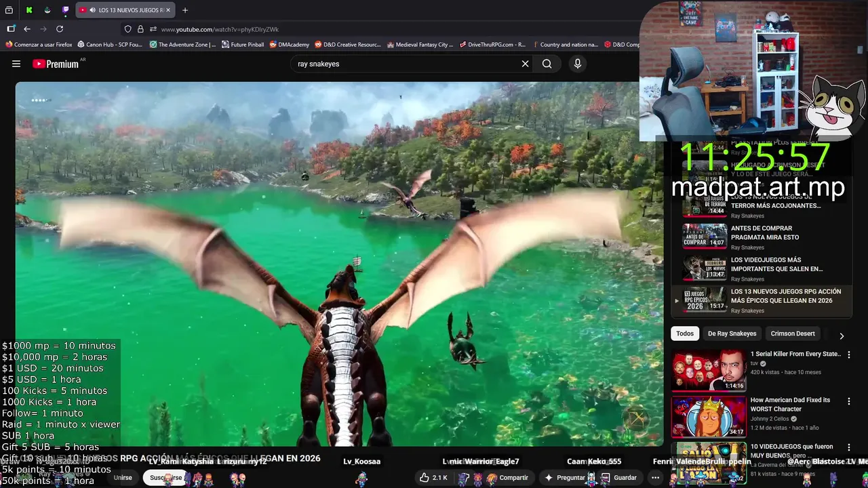868x488 pixels.
Task: Select the De Ray Snakeyes filter chip
Action: pyautogui.click(x=732, y=333)
